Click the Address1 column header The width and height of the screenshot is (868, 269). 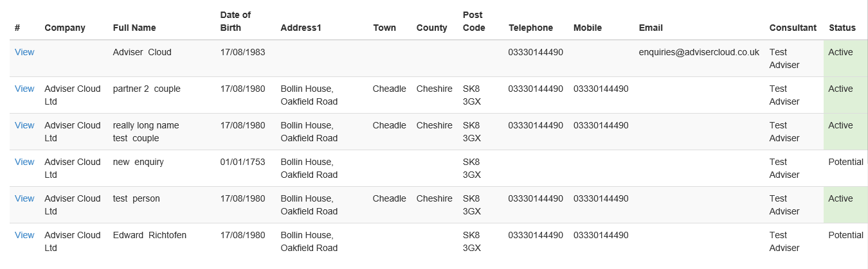point(300,28)
